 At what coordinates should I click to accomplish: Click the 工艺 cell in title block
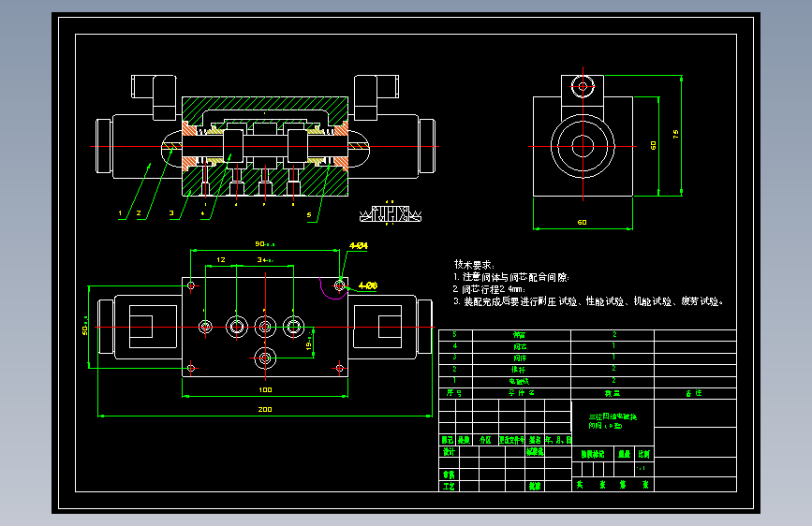click(x=449, y=486)
